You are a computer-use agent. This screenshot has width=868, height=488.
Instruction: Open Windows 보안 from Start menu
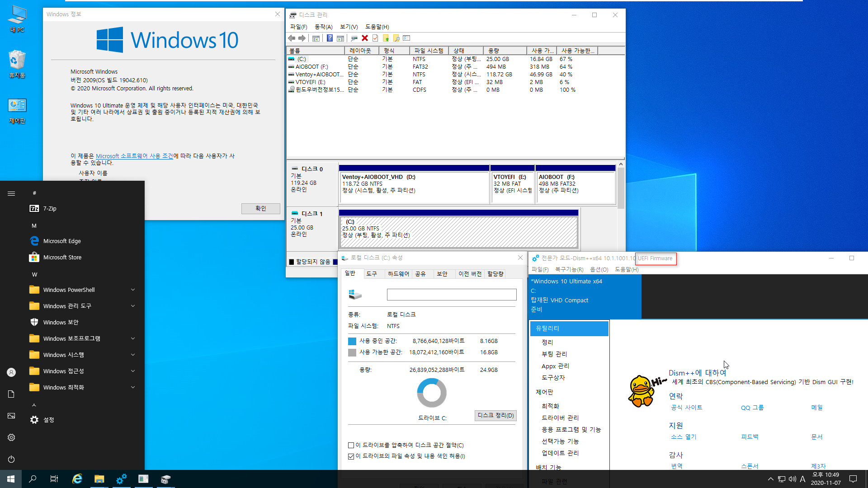pyautogui.click(x=53, y=323)
